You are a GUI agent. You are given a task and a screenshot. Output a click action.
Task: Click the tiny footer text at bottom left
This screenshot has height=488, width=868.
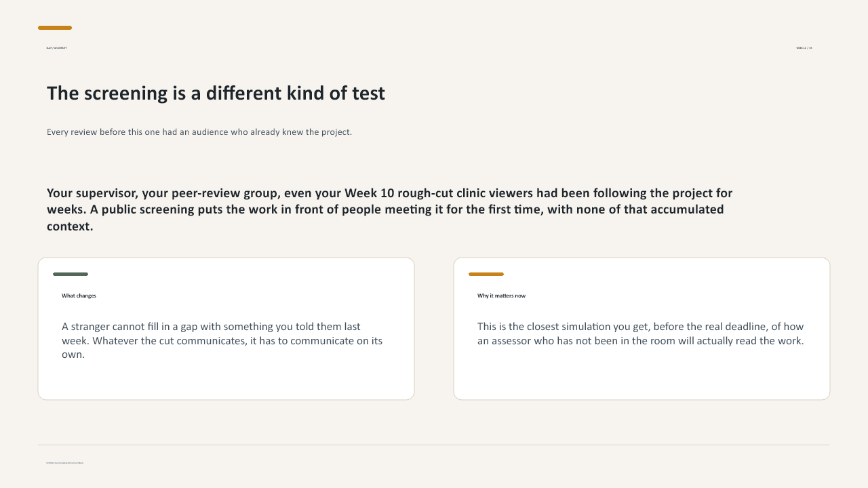(65, 463)
